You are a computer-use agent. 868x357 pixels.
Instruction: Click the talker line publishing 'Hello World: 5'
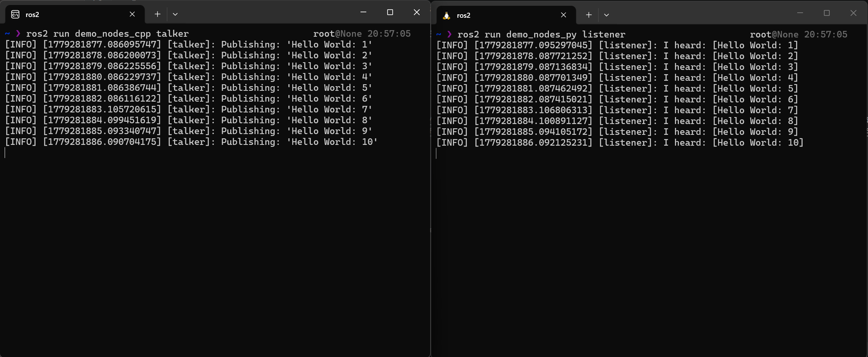189,88
